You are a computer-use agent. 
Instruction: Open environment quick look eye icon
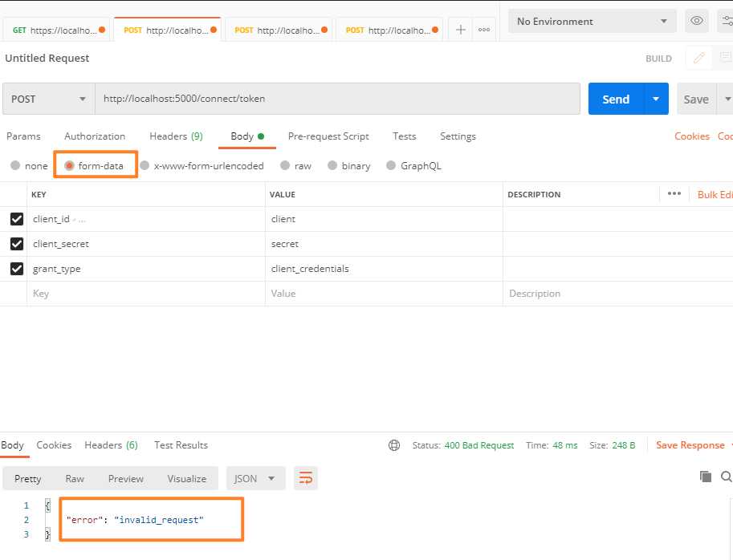[697, 21]
